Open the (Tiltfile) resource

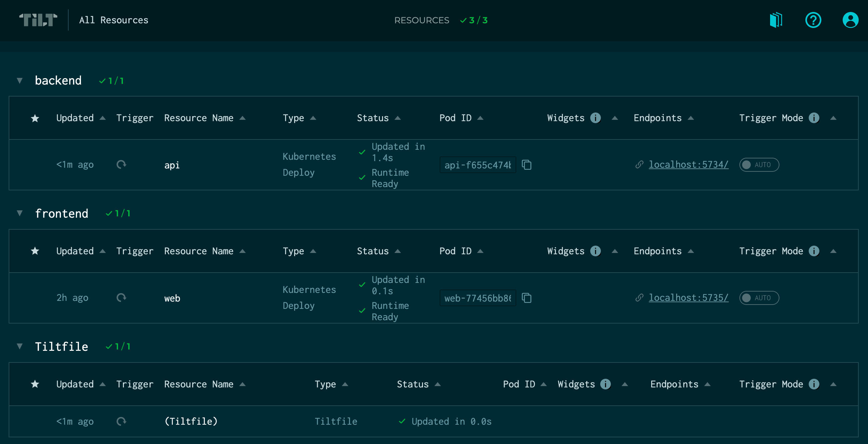pyautogui.click(x=191, y=421)
